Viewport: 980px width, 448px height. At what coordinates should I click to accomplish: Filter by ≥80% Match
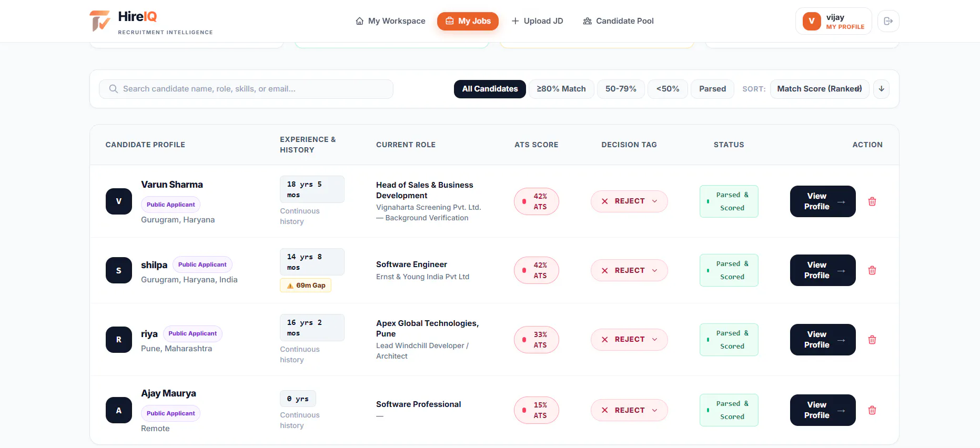coord(561,89)
